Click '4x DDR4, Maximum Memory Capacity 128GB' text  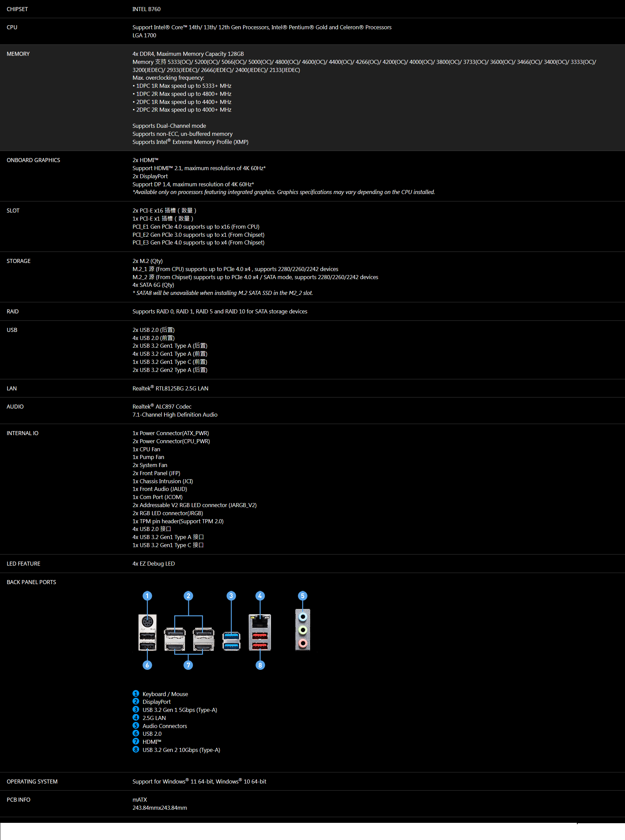coord(188,54)
